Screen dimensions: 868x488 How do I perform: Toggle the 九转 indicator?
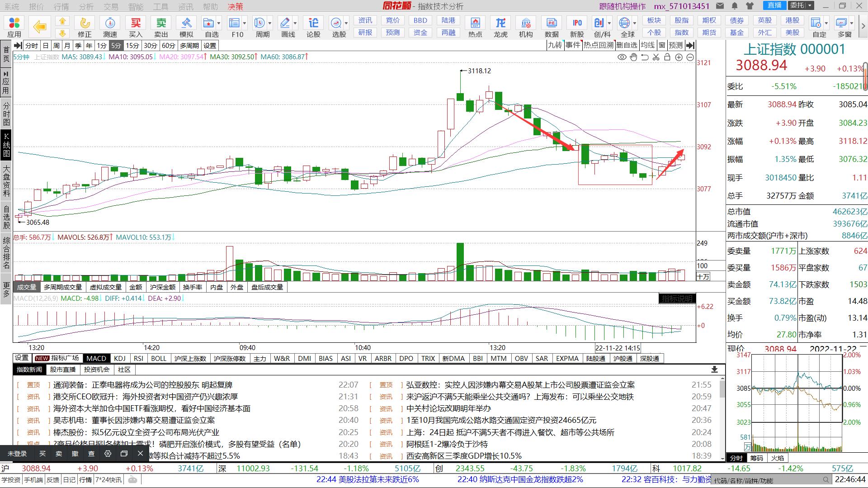pyautogui.click(x=555, y=45)
